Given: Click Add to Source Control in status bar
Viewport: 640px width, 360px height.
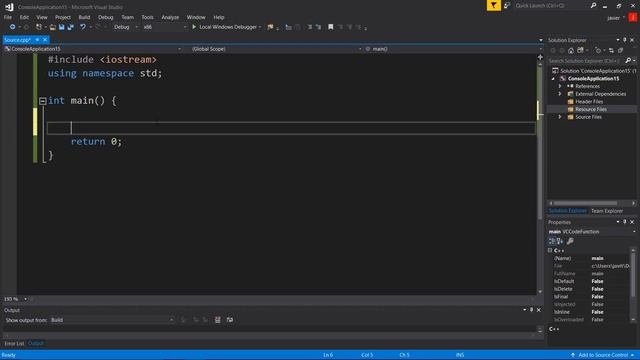Looking at the screenshot, I should click(602, 355).
